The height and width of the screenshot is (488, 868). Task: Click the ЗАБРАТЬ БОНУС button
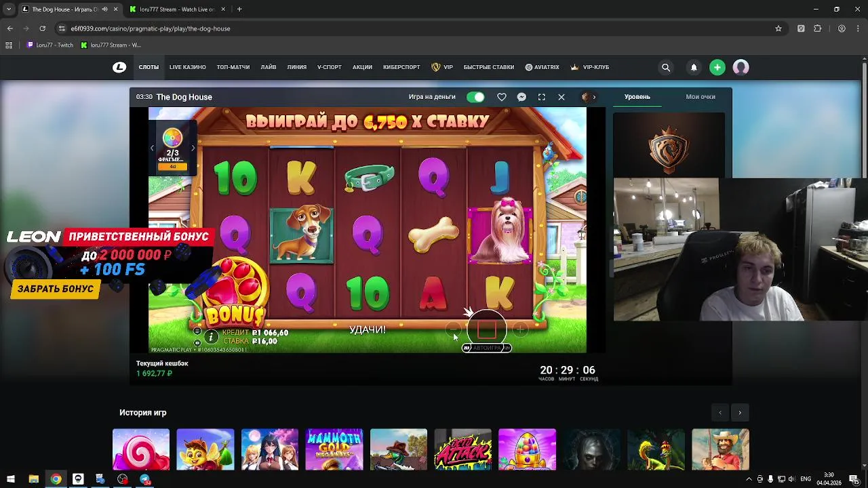click(56, 289)
